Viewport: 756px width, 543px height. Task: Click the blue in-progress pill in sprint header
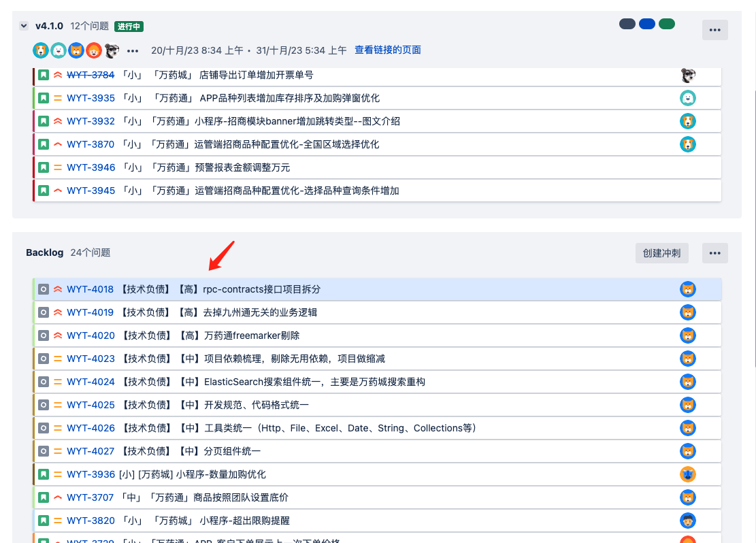click(646, 24)
